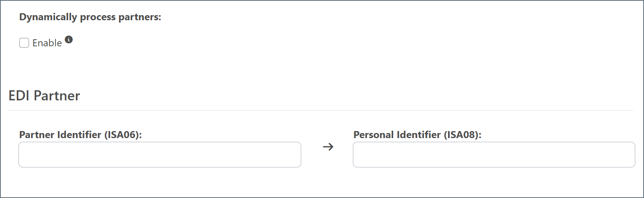Click the info icon beside Enable

click(69, 39)
